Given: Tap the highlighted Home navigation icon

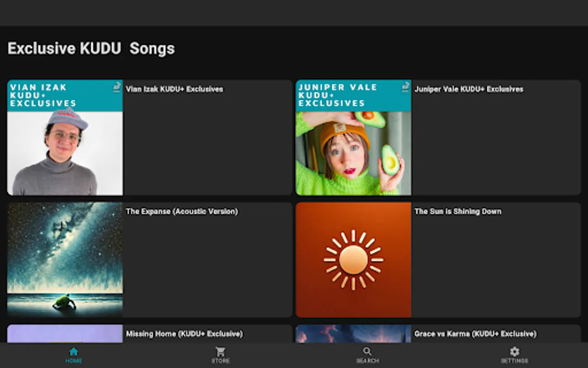Looking at the screenshot, I should 73,351.
